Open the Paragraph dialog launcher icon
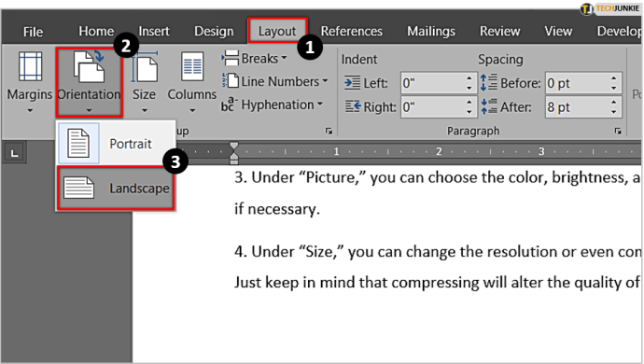 pos(618,131)
